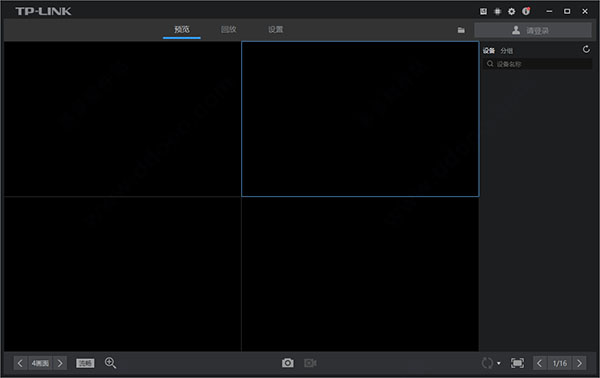Take a snapshot with the camera icon
Viewport: 600px width, 378px height.
[288, 363]
